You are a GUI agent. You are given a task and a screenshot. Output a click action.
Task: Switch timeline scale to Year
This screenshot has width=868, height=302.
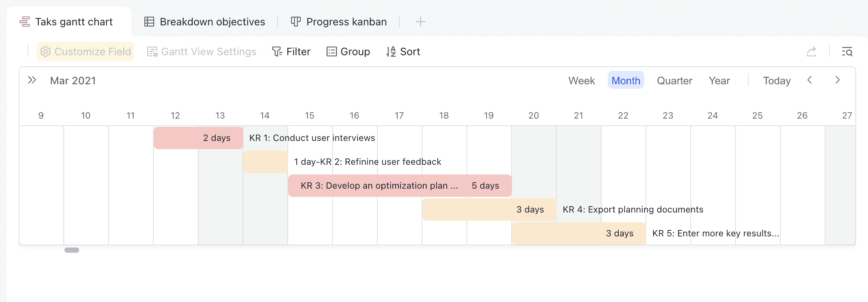coord(719,81)
